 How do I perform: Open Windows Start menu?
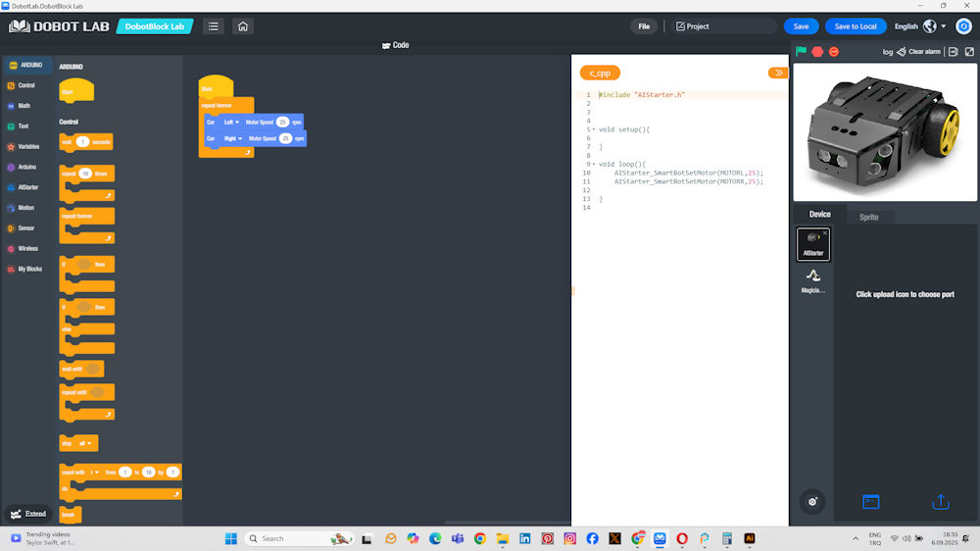pyautogui.click(x=230, y=538)
